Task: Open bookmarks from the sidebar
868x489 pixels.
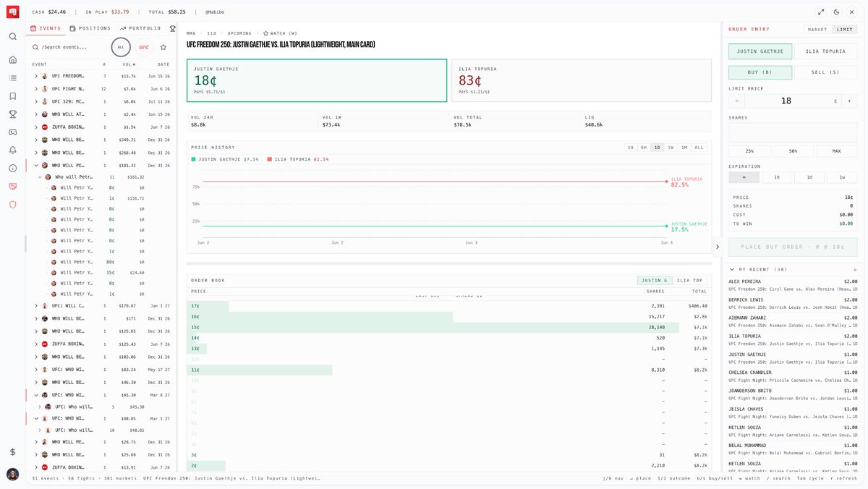Action: [x=13, y=96]
